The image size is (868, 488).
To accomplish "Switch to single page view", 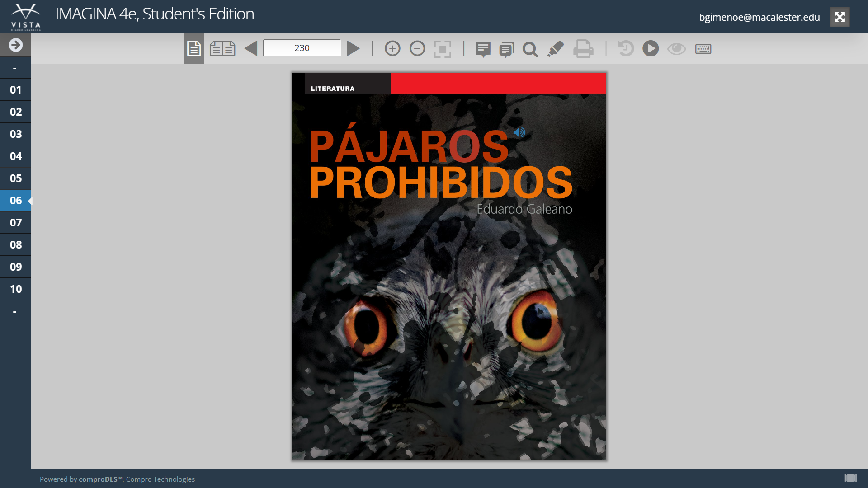I will pos(193,48).
